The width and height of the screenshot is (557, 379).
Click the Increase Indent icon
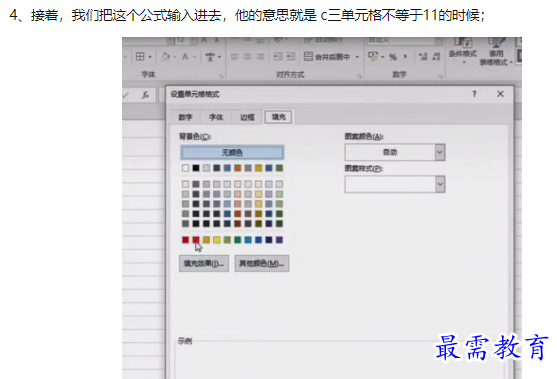(291, 56)
